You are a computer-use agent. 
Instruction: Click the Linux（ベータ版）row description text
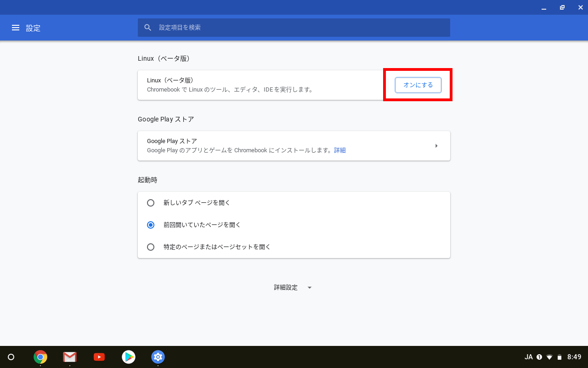click(231, 90)
